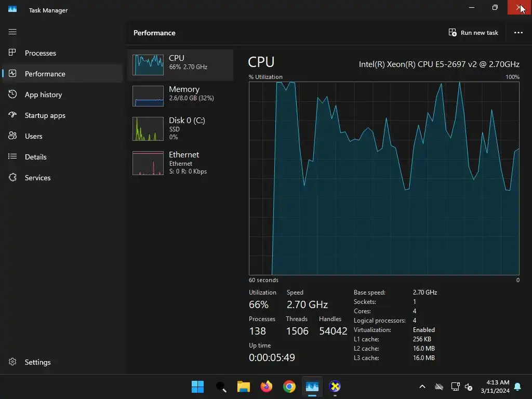This screenshot has width=532, height=399.
Task: Click the yellow X app in taskbar
Action: [335, 387]
